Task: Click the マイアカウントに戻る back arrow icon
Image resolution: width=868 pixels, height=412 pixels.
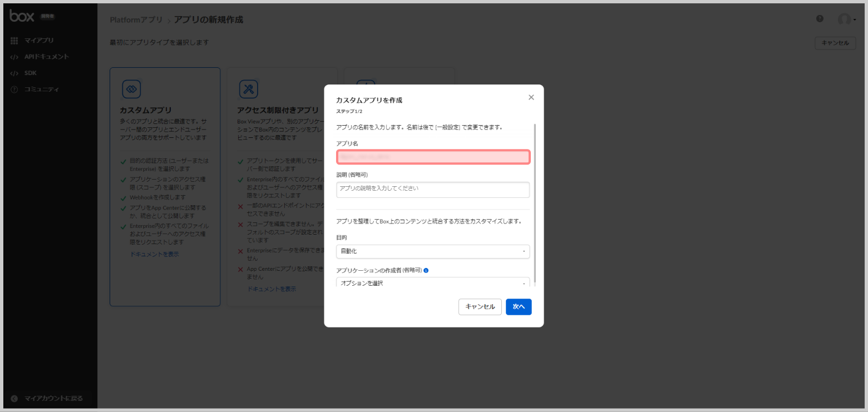Action: click(14, 398)
